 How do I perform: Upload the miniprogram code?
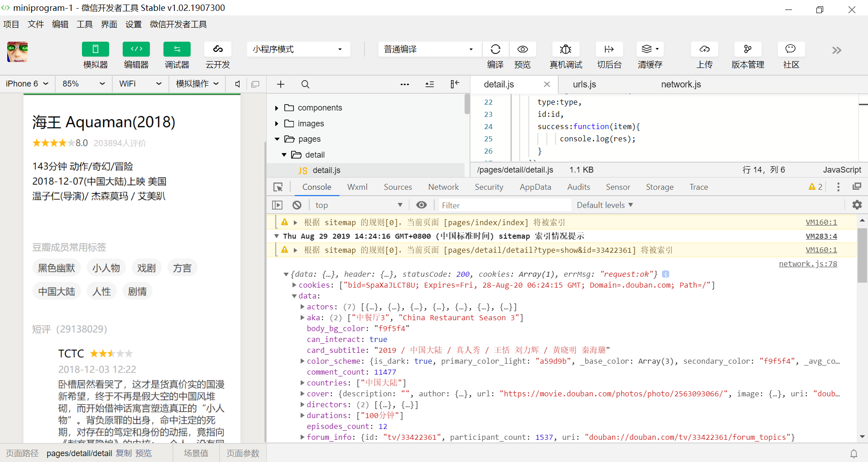pyautogui.click(x=704, y=49)
